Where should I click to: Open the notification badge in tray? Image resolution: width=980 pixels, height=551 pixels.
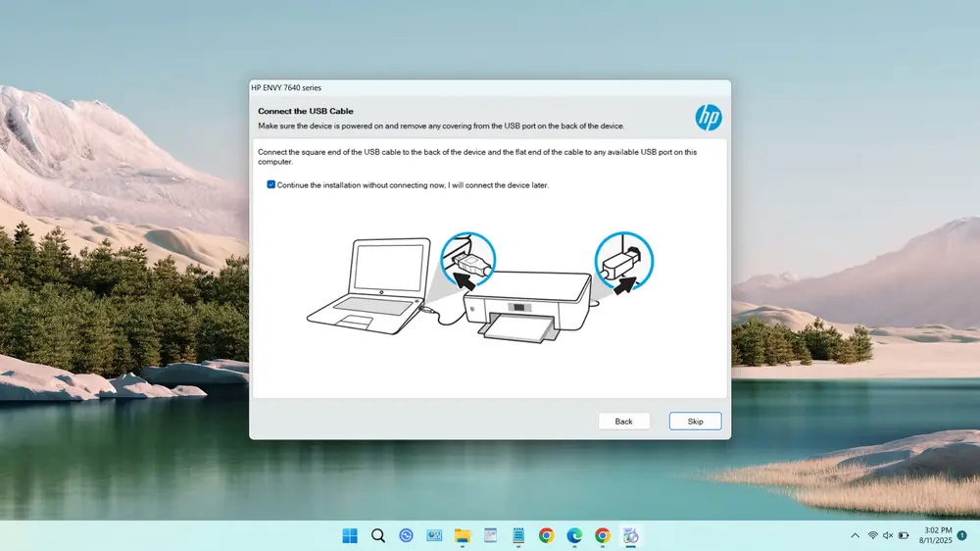pyautogui.click(x=962, y=535)
